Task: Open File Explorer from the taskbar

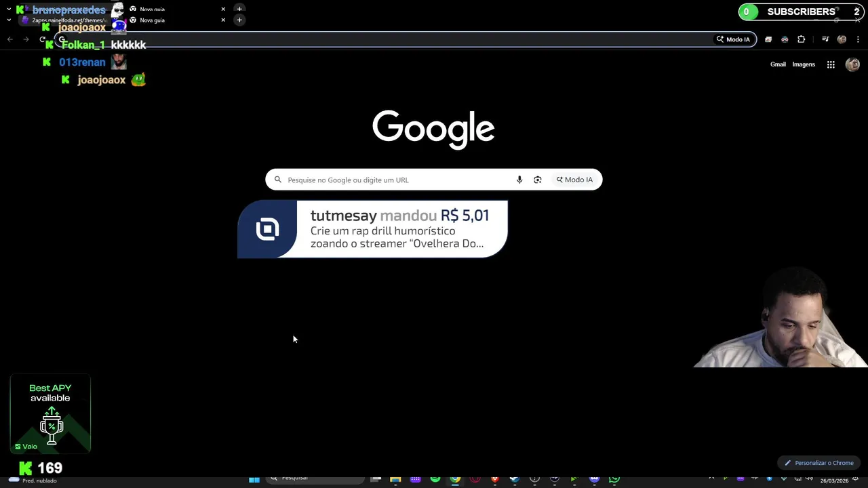Action: pos(395,479)
